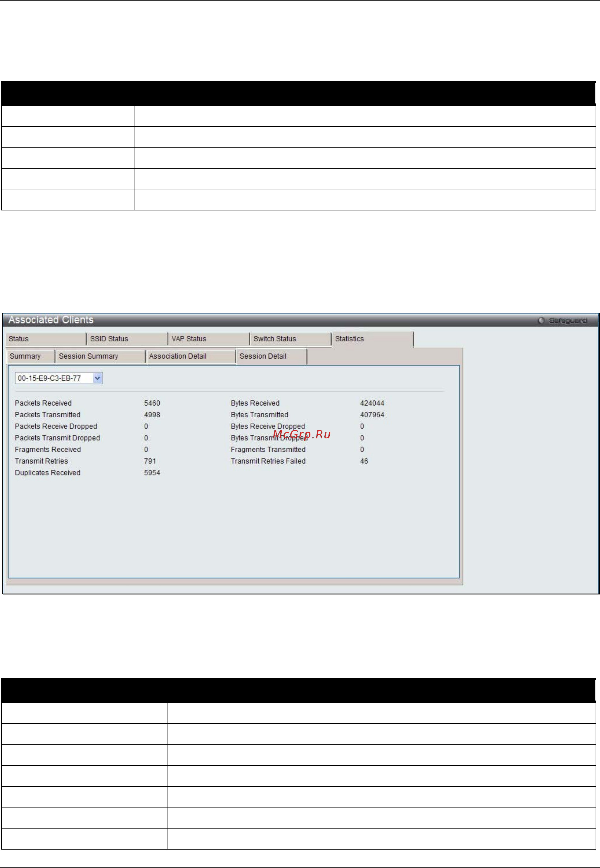Viewport: 600px width, 868px height.
Task: Click the Safeguard indicator icon
Action: pyautogui.click(x=541, y=321)
